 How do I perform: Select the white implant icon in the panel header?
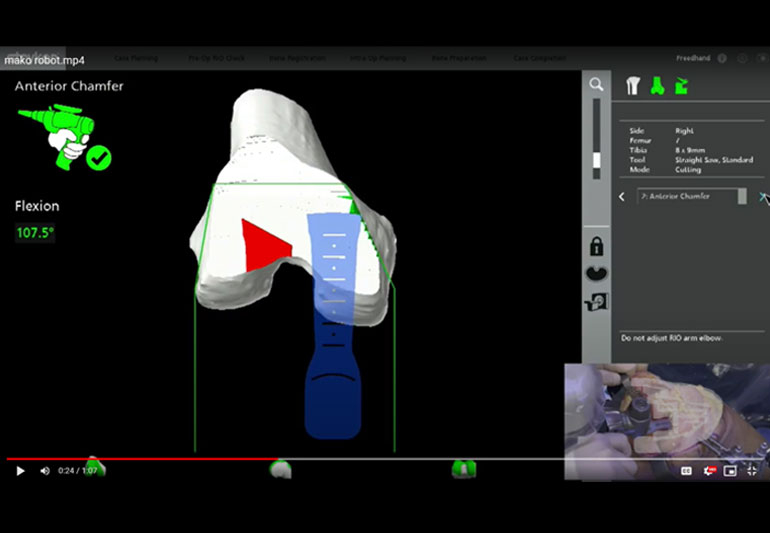coord(633,86)
